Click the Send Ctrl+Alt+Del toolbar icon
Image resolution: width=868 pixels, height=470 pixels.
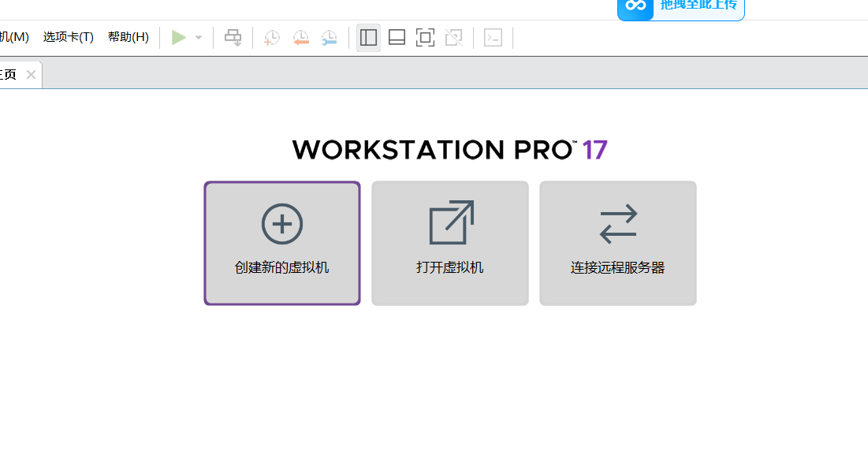click(x=233, y=38)
